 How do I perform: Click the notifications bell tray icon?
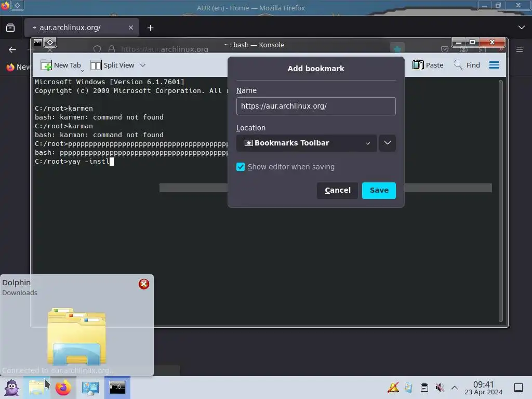393,388
